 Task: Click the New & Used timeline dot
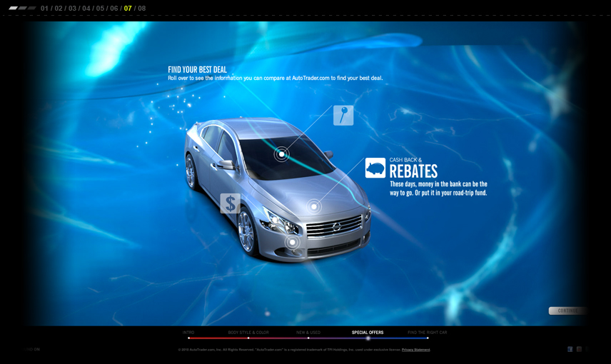click(308, 338)
